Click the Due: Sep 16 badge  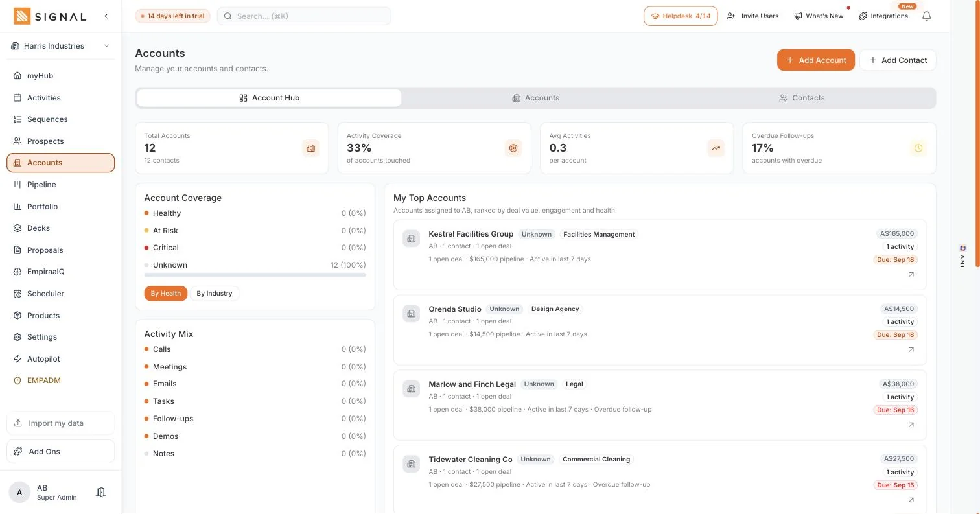click(895, 410)
